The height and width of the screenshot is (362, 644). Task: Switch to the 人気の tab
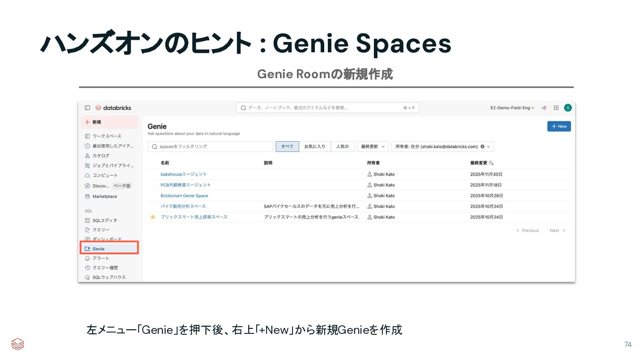point(343,147)
